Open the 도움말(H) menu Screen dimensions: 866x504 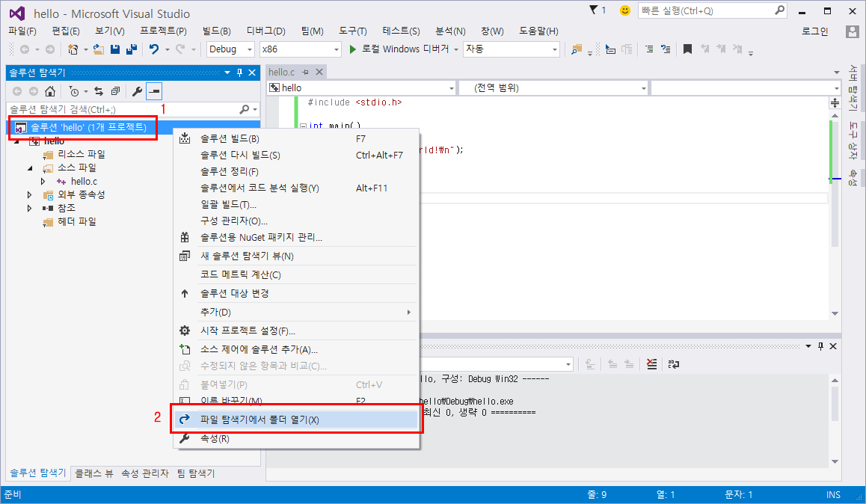click(538, 31)
